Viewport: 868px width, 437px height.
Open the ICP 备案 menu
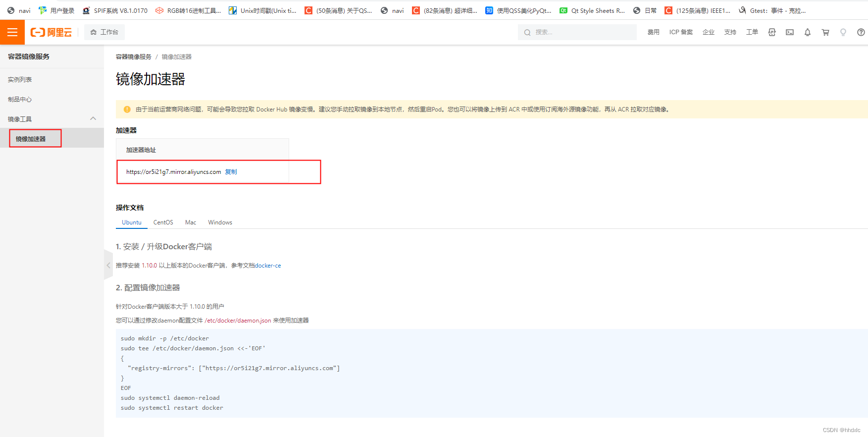(681, 32)
